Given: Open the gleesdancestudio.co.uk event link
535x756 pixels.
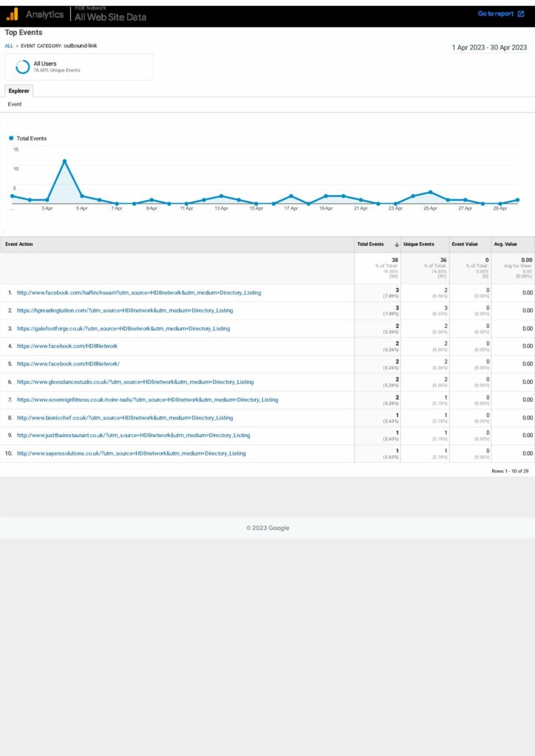Looking at the screenshot, I should (x=134, y=382).
